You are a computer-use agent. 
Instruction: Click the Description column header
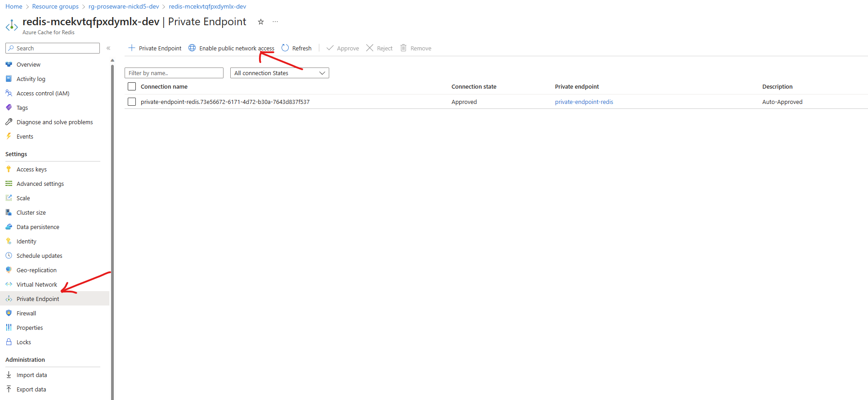point(778,86)
